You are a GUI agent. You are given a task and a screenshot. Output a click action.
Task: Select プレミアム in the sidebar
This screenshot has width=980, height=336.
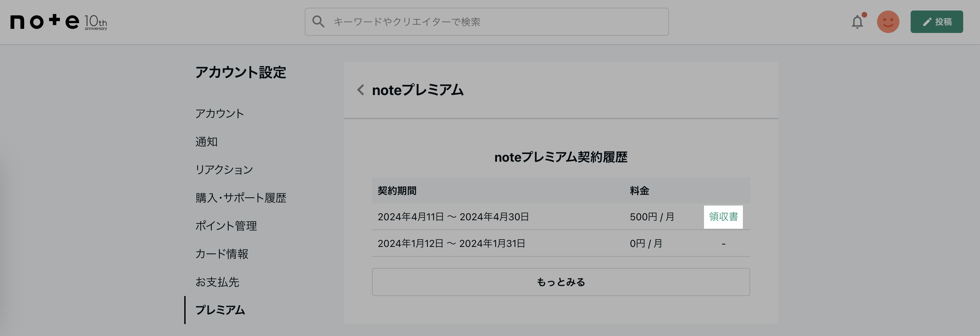[x=220, y=310]
